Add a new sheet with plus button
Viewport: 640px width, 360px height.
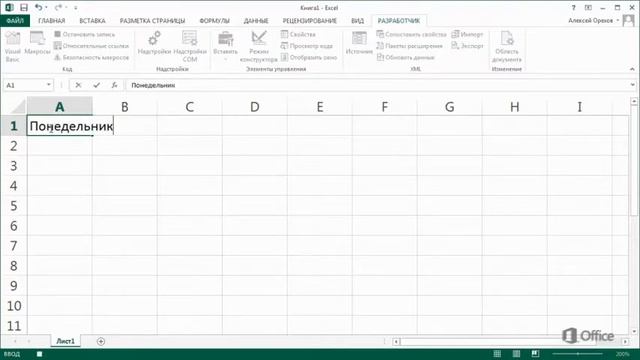101,341
